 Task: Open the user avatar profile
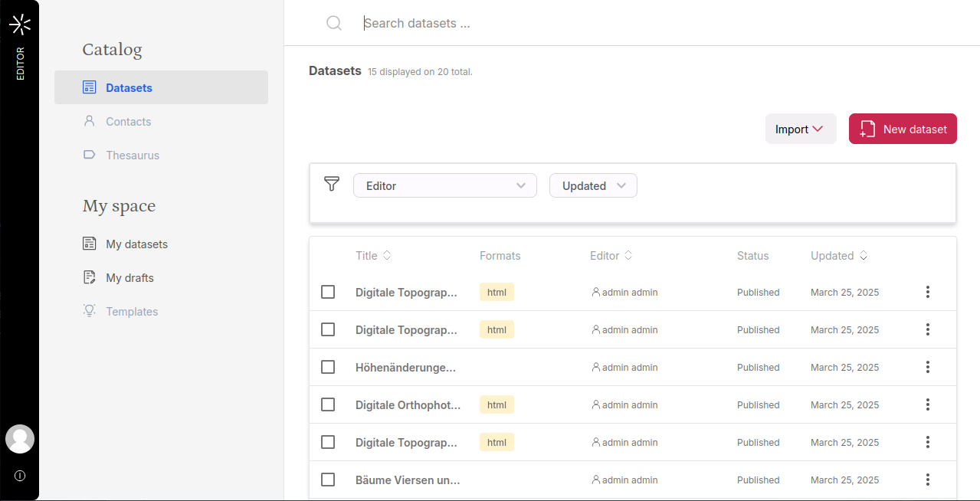[20, 439]
